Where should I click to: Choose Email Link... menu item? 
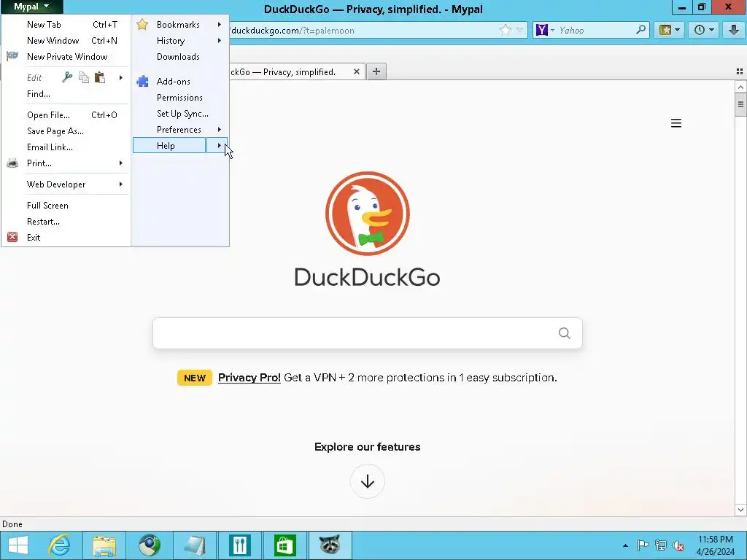(x=65, y=147)
